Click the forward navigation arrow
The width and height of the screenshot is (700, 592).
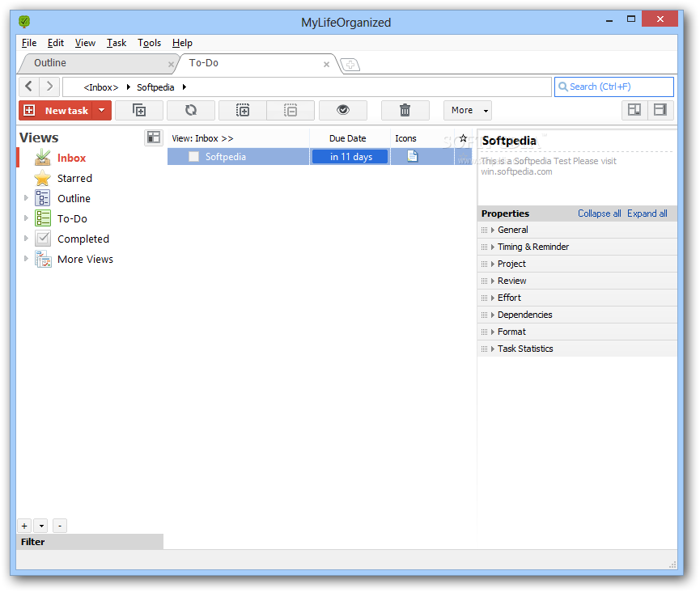click(x=49, y=86)
